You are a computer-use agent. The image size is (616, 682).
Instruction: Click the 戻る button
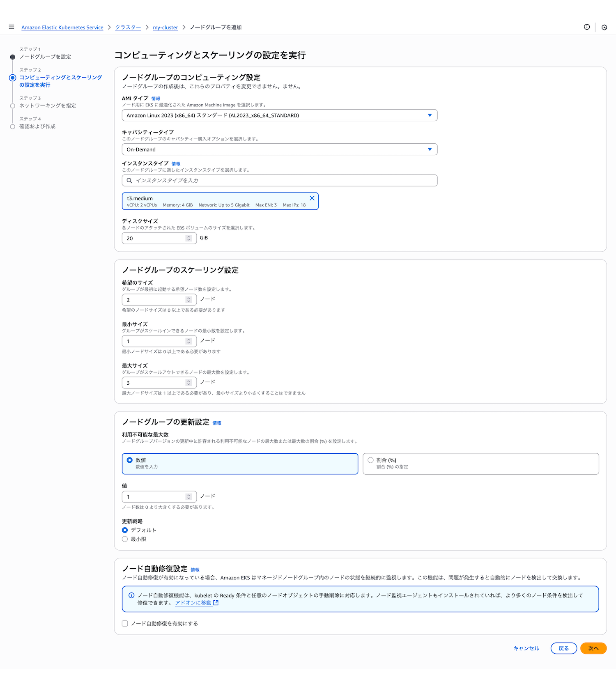point(563,648)
